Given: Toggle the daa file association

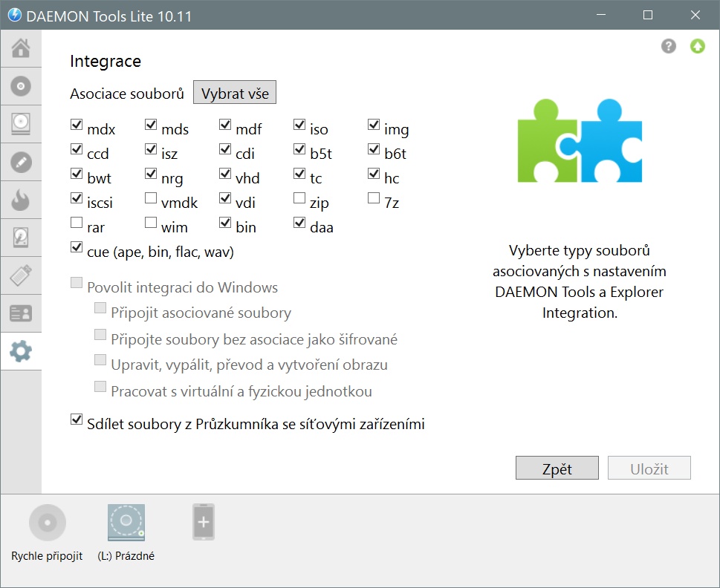Looking at the screenshot, I should click(x=299, y=223).
